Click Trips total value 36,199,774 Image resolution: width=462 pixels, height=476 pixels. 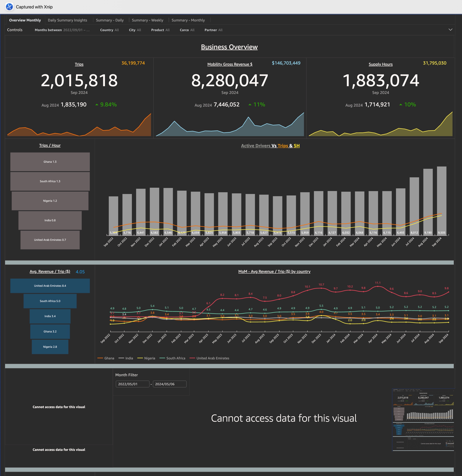(133, 63)
